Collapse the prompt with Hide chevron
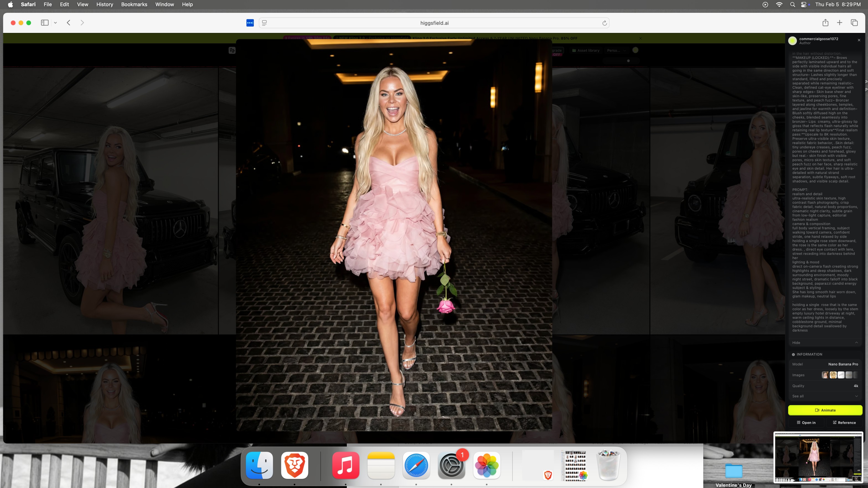 pyautogui.click(x=857, y=342)
